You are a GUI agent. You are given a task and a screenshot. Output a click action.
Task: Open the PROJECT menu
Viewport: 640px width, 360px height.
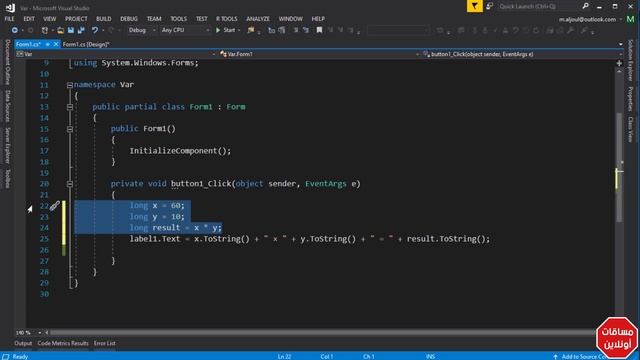tap(76, 19)
